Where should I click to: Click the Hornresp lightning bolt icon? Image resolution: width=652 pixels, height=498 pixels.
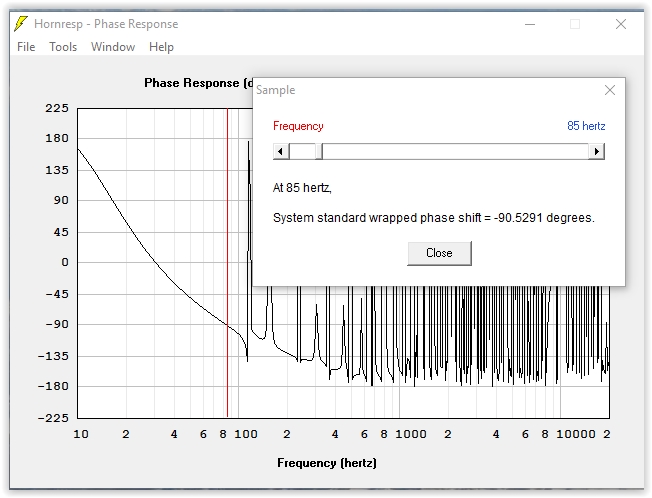21,24
